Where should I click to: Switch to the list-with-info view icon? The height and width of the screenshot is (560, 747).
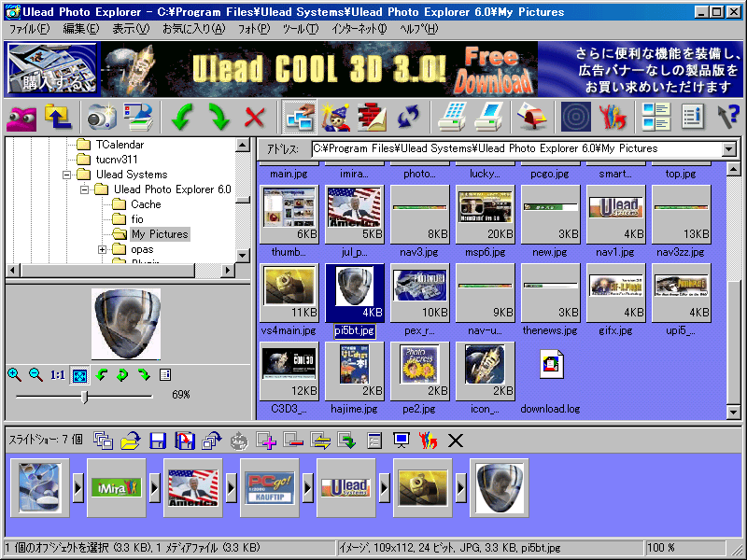(x=692, y=116)
